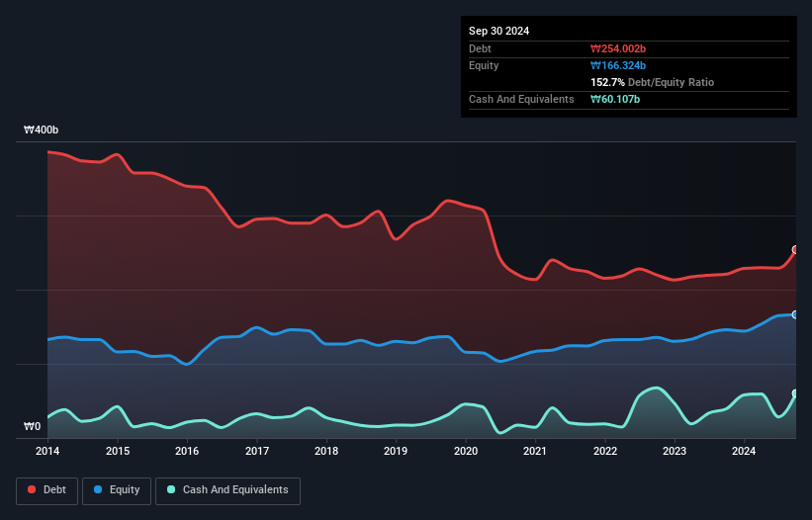Click the ₩166.324b equity value
Screen dimensions: 812x520
(618, 65)
